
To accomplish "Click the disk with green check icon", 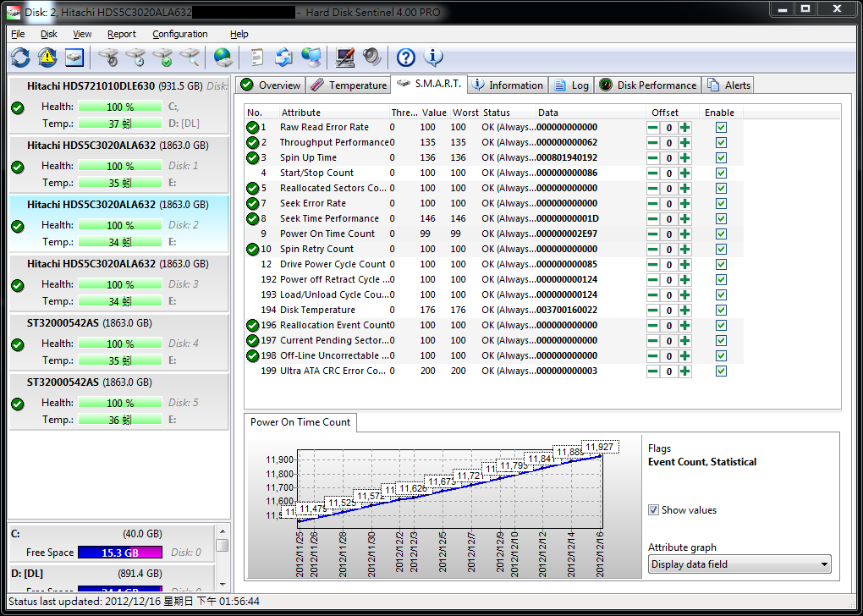I will pyautogui.click(x=162, y=58).
